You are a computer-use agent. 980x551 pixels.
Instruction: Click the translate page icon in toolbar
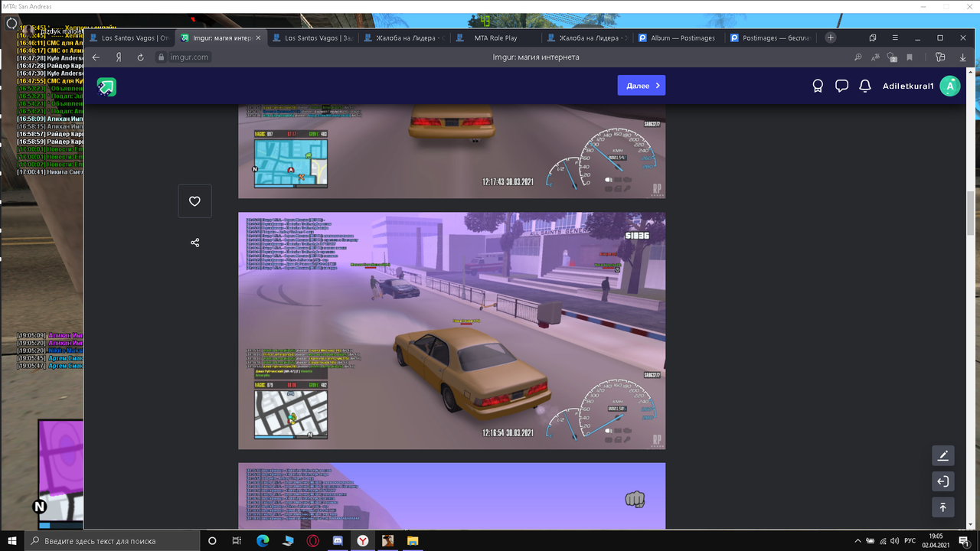pos(875,57)
